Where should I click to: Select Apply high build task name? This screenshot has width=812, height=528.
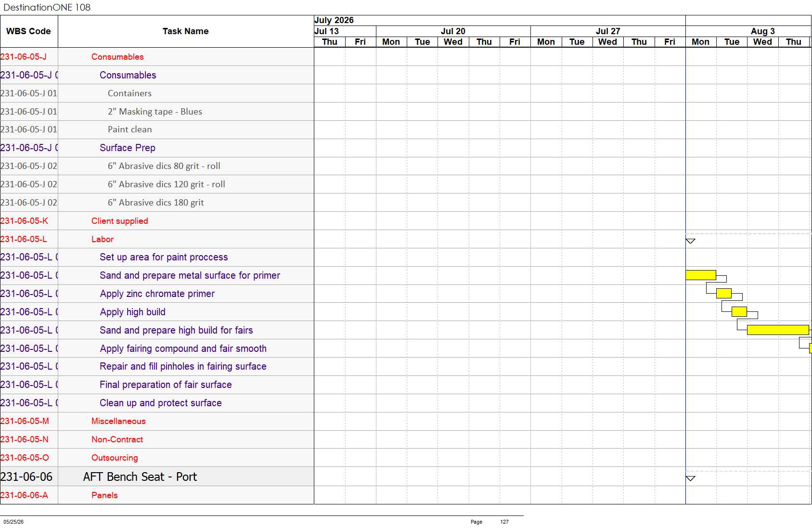(x=133, y=312)
